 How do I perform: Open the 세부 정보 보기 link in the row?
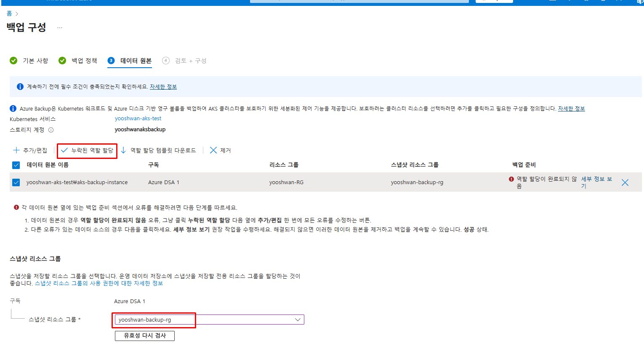pos(596,182)
